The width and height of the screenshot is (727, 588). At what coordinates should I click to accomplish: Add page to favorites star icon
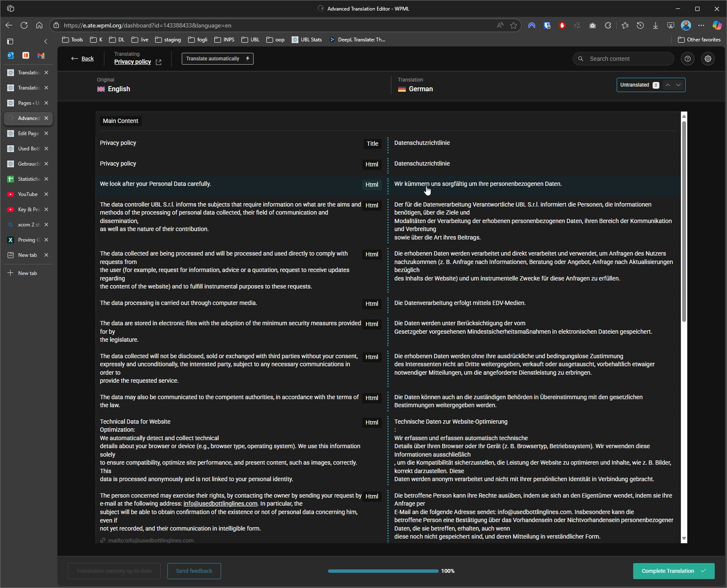click(x=514, y=25)
